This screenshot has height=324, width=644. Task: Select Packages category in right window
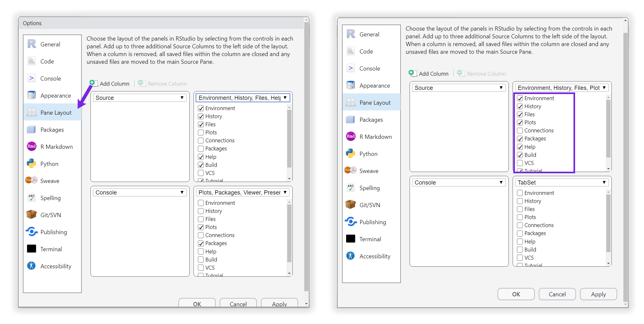click(372, 119)
